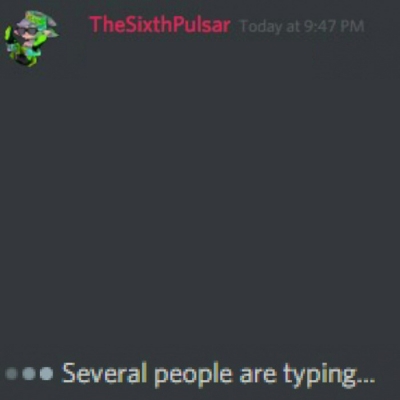Select the Today at 9:47 PM timestamp
The width and height of the screenshot is (400, 400).
click(302, 26)
